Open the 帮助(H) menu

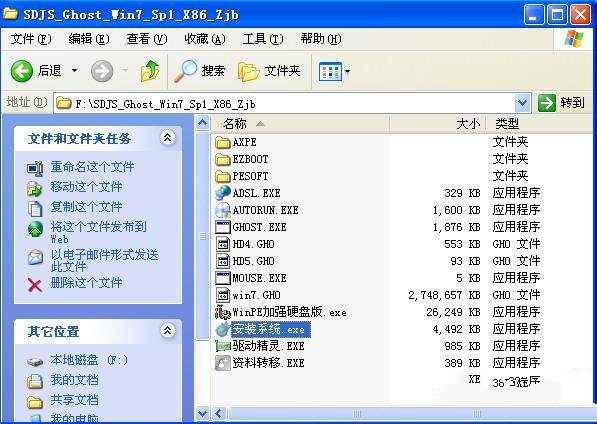coord(321,39)
